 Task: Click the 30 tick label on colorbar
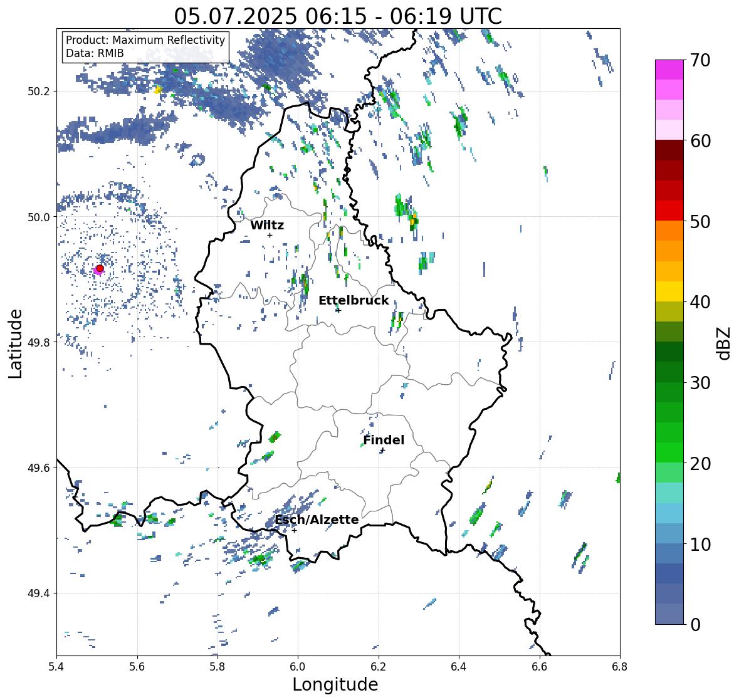click(700, 383)
